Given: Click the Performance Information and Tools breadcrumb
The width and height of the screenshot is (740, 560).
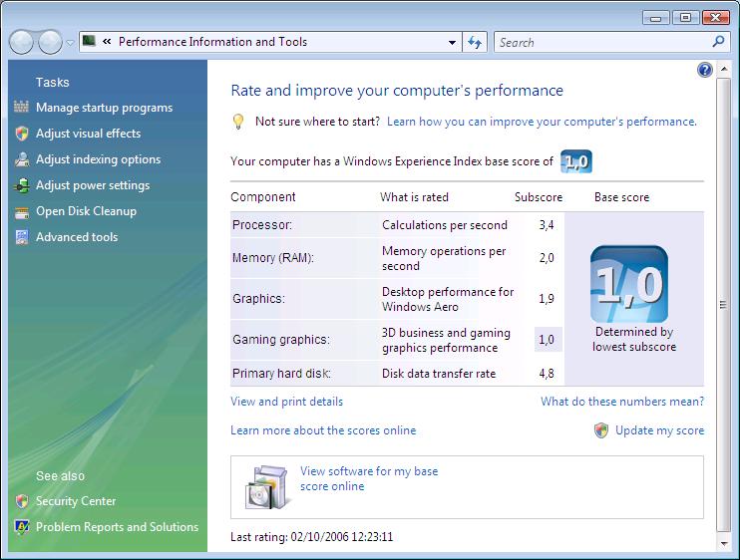Looking at the screenshot, I should click(x=212, y=42).
